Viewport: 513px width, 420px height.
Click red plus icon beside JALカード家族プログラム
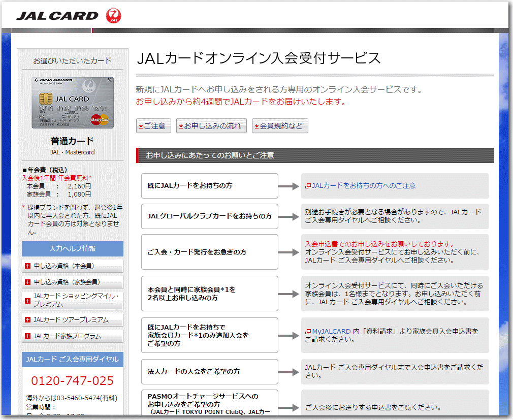click(27, 336)
